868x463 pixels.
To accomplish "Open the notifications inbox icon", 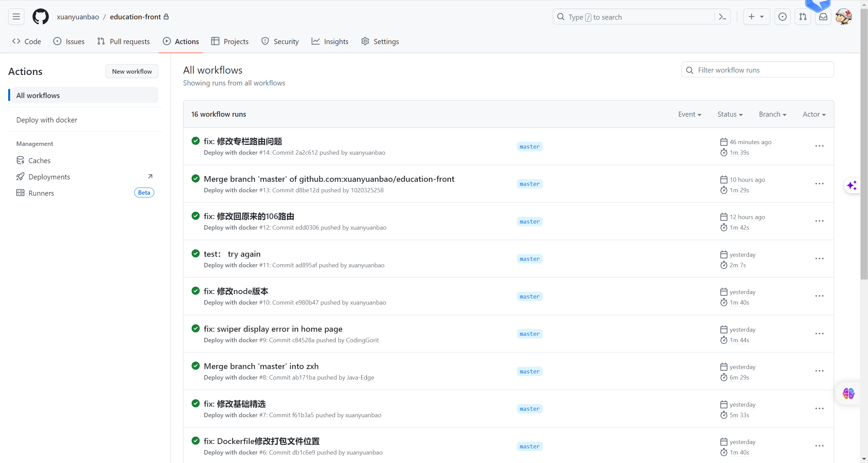I will [823, 17].
